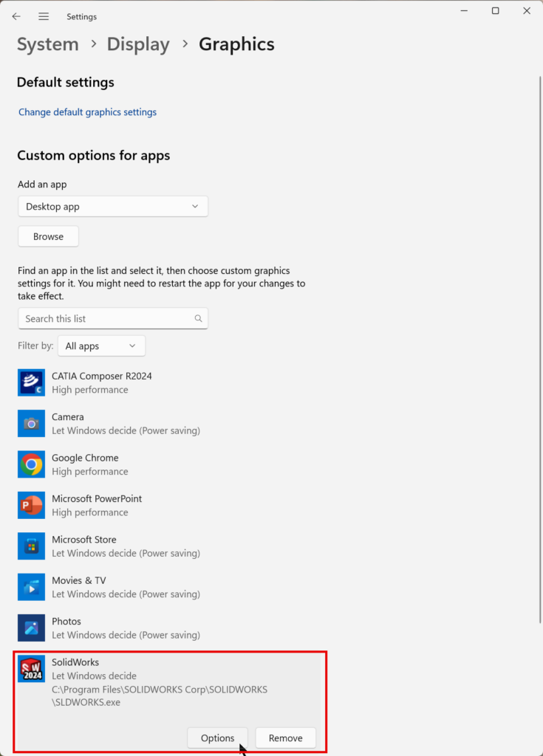This screenshot has width=543, height=756.
Task: Select the Microsoft Store list entry
Action: pyautogui.click(x=169, y=546)
